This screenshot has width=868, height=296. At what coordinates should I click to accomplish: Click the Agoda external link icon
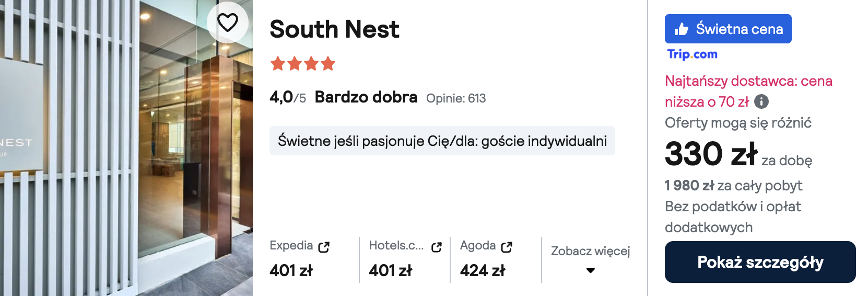tap(507, 247)
